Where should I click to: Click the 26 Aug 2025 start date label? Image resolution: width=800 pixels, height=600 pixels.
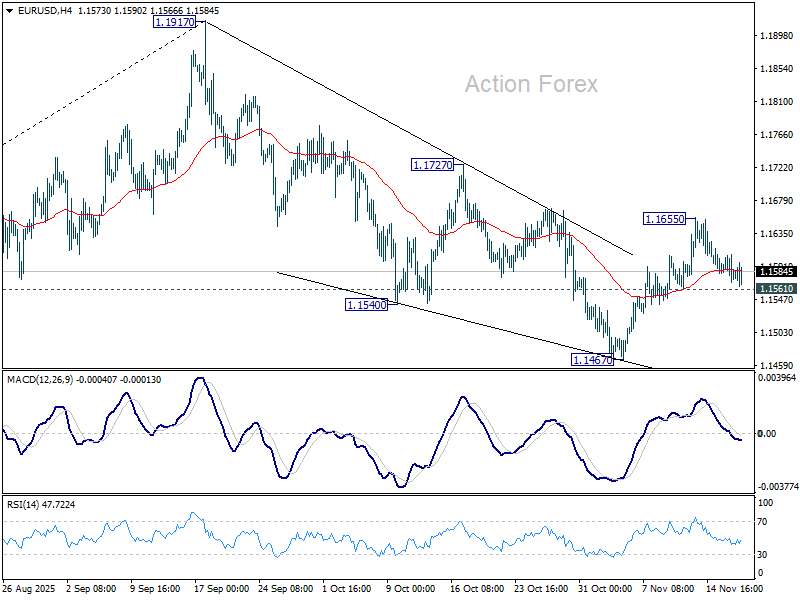pos(28,589)
